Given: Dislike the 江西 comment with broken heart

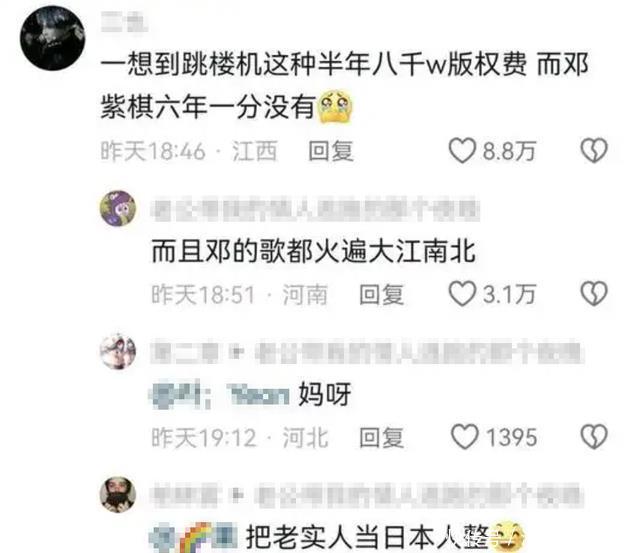Looking at the screenshot, I should coord(594,151).
